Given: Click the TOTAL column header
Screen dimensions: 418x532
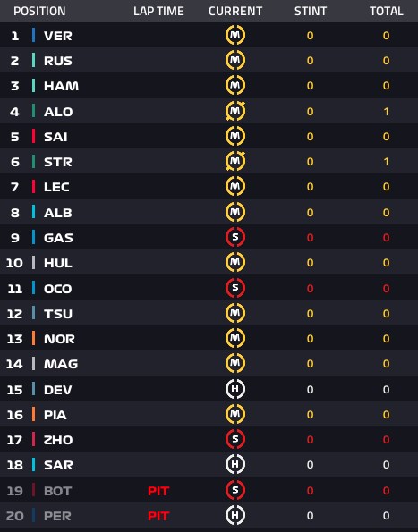Looking at the screenshot, I should point(387,12).
